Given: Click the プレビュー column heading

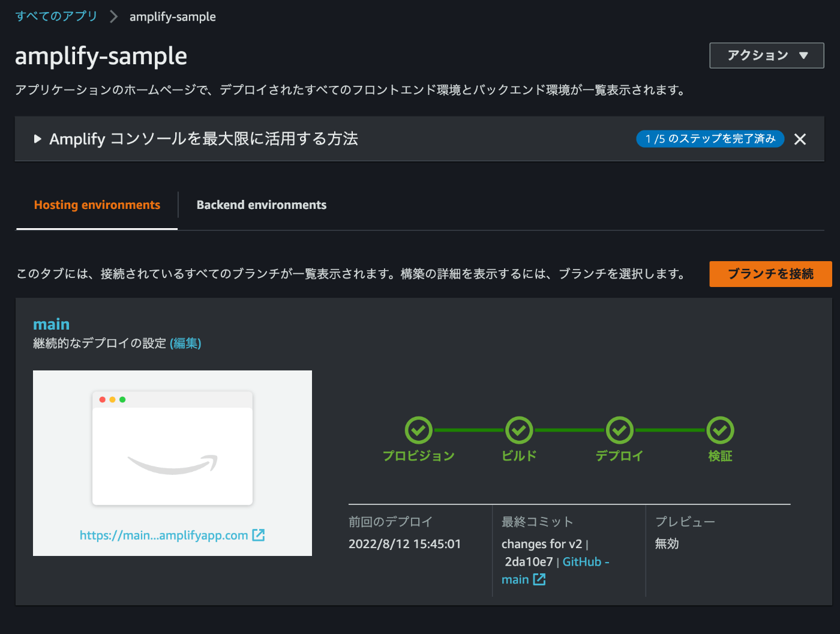Looking at the screenshot, I should pyautogui.click(x=685, y=522).
